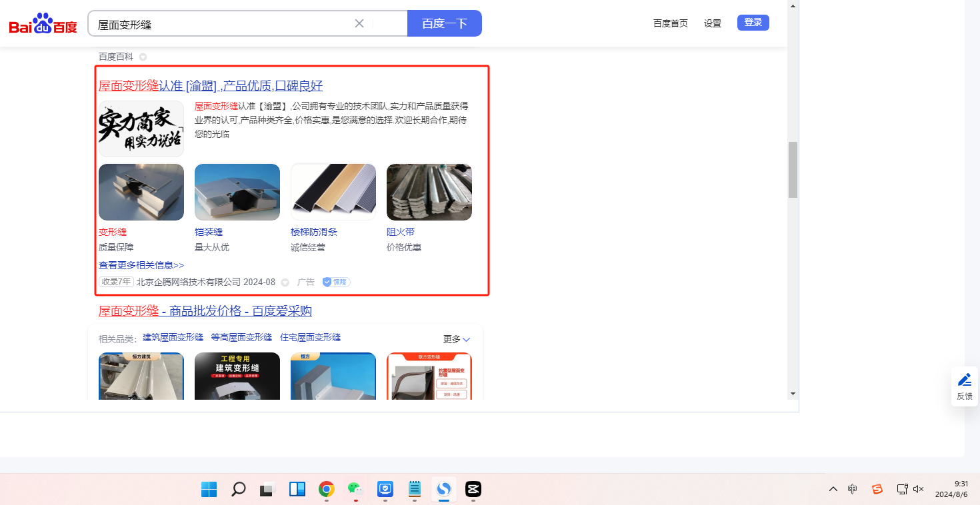The height and width of the screenshot is (505, 980).
Task: Open the Sogou input method tray icon
Action: point(877,489)
